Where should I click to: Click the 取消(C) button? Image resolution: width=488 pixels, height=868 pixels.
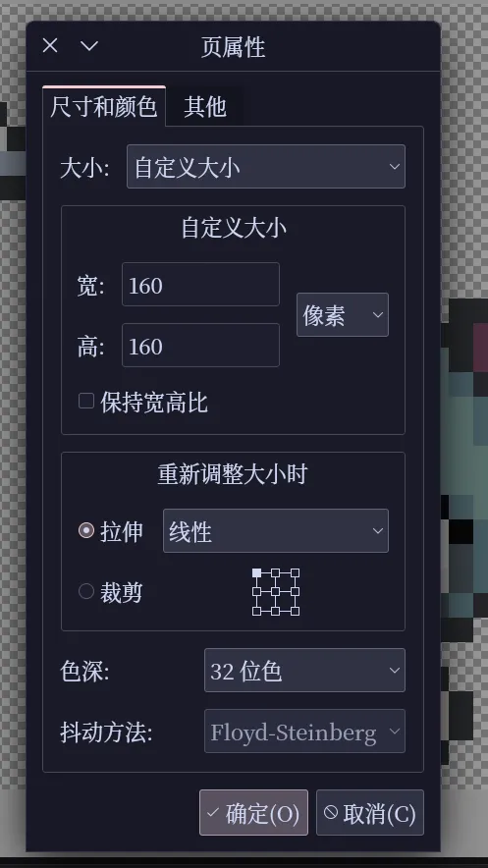(370, 812)
